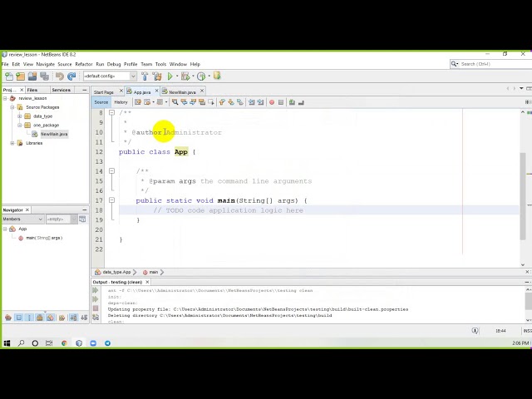The image size is (532, 399).
Task: Click the NetBeans cube icon in the taskbar
Action: click(x=79, y=343)
